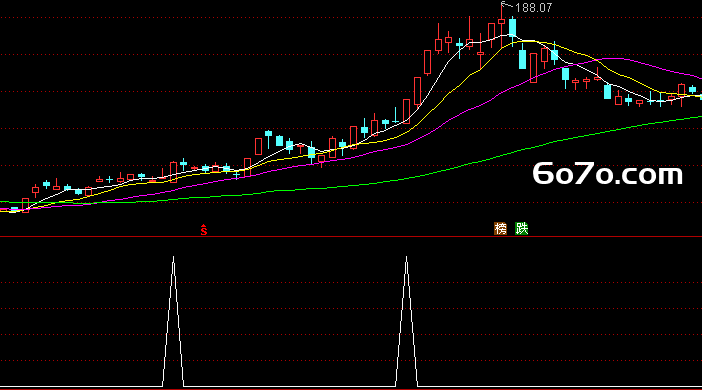Select the first red candle at chart start
Screen dimensions: 702x390
pyautogui.click(x=26, y=206)
